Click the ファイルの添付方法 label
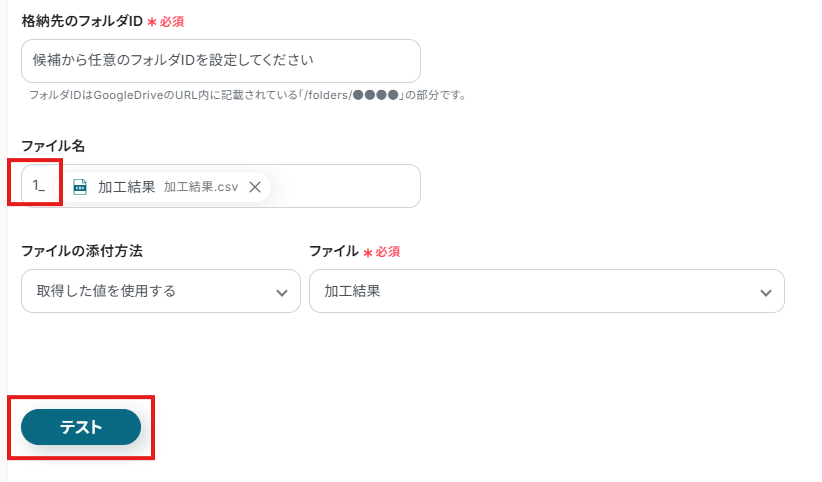The width and height of the screenshot is (822, 482). point(88,251)
